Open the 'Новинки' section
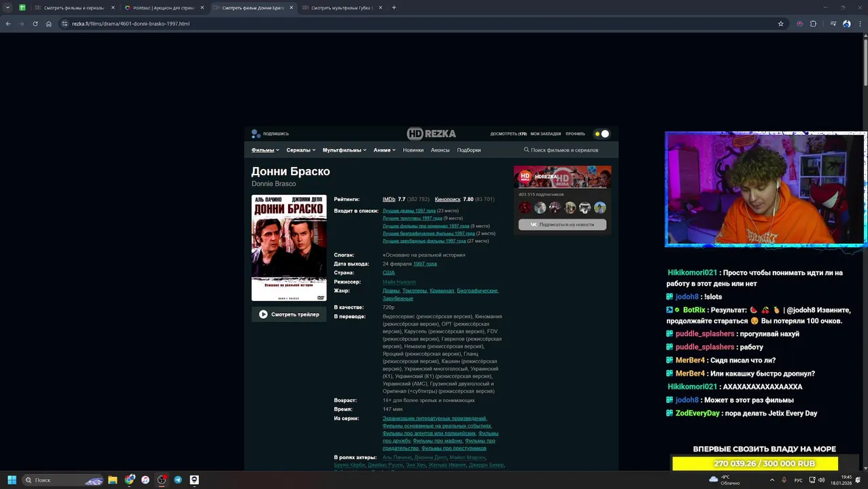 413,150
